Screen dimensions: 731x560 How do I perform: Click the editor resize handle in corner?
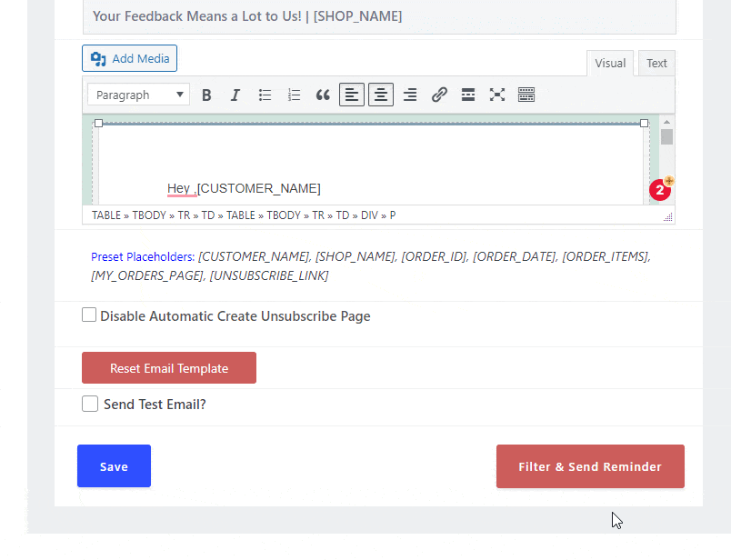(668, 217)
